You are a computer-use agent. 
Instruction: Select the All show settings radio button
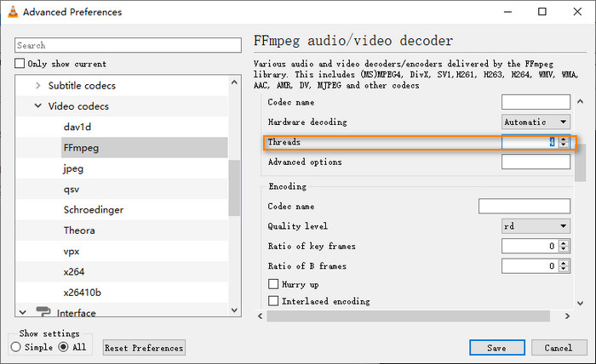coord(64,347)
